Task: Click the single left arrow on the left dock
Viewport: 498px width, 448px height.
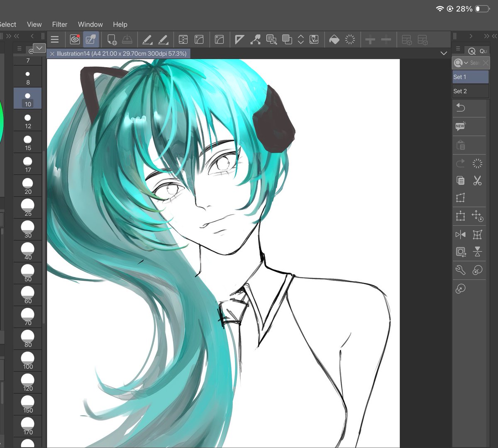Action: (x=32, y=36)
